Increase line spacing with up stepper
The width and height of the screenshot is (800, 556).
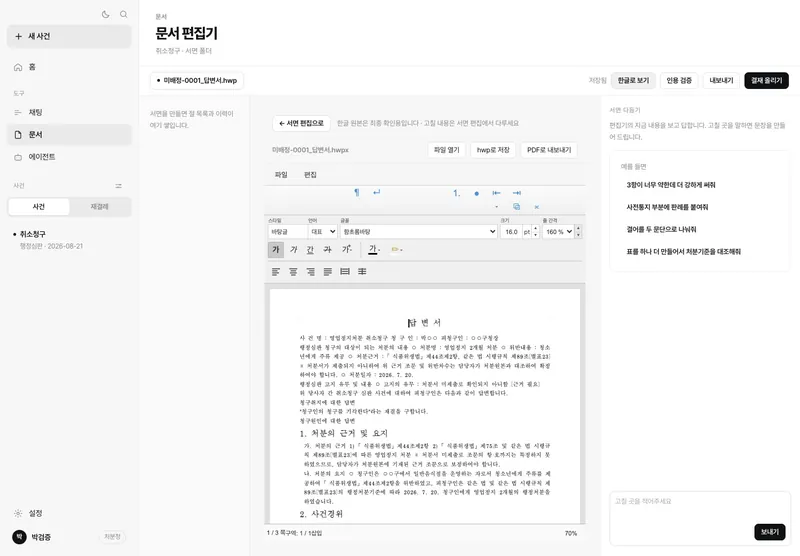click(x=578, y=229)
